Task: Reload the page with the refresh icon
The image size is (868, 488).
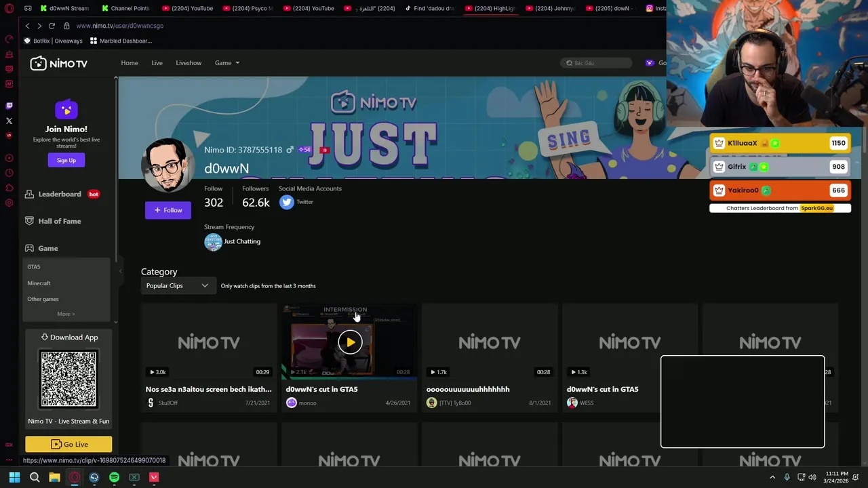Action: point(52,26)
